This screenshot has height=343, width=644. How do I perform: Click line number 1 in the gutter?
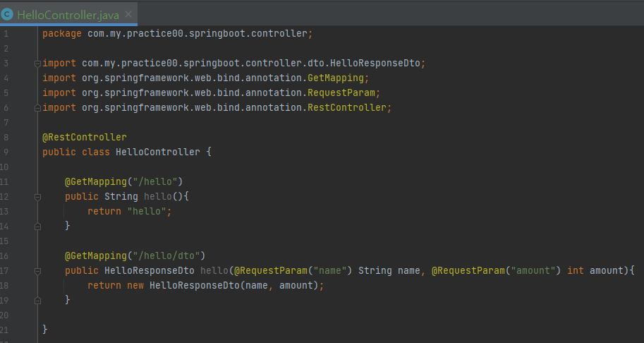tap(6, 34)
